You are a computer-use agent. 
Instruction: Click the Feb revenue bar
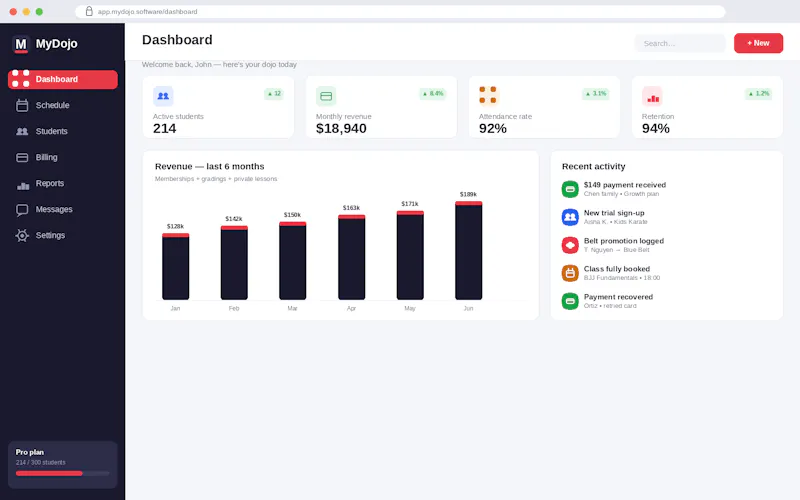[234, 263]
